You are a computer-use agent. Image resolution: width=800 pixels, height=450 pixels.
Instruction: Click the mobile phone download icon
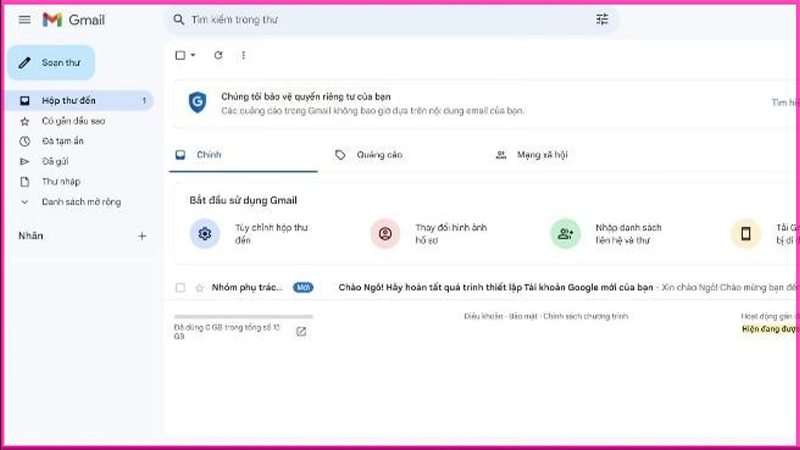[x=746, y=234]
